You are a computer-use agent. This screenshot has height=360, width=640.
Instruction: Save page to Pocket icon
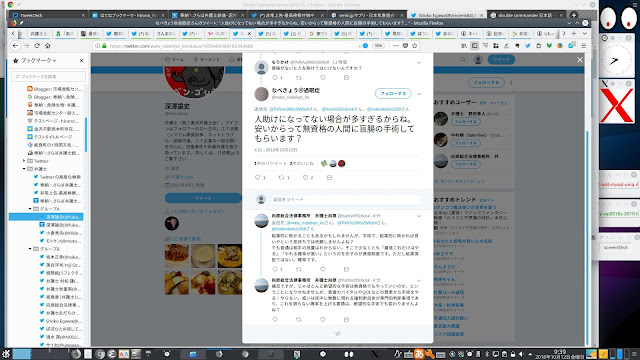click(x=405, y=46)
